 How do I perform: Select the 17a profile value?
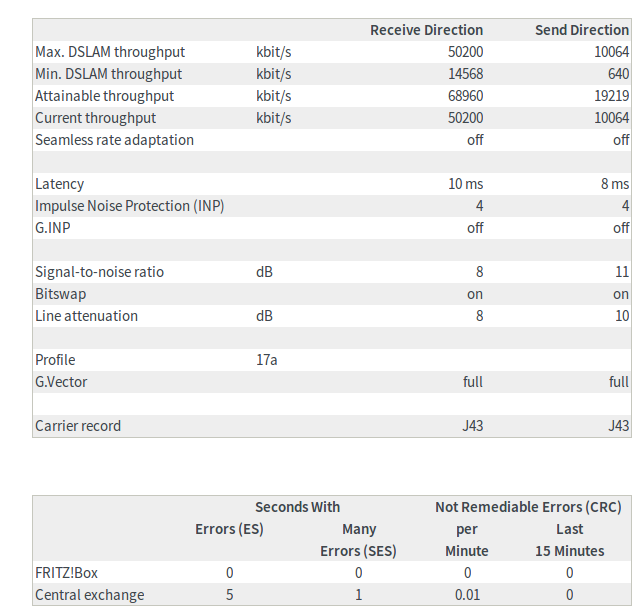(x=266, y=360)
